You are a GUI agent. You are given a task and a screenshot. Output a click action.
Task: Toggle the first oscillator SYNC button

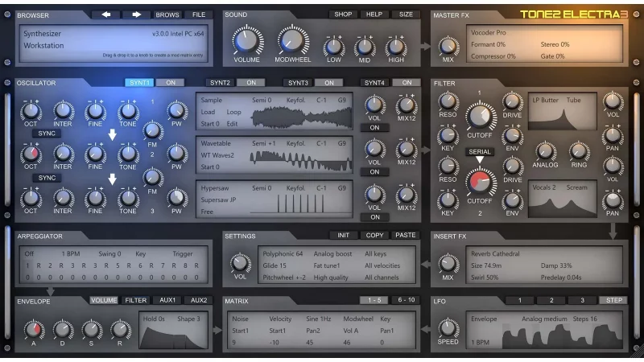[x=47, y=133]
